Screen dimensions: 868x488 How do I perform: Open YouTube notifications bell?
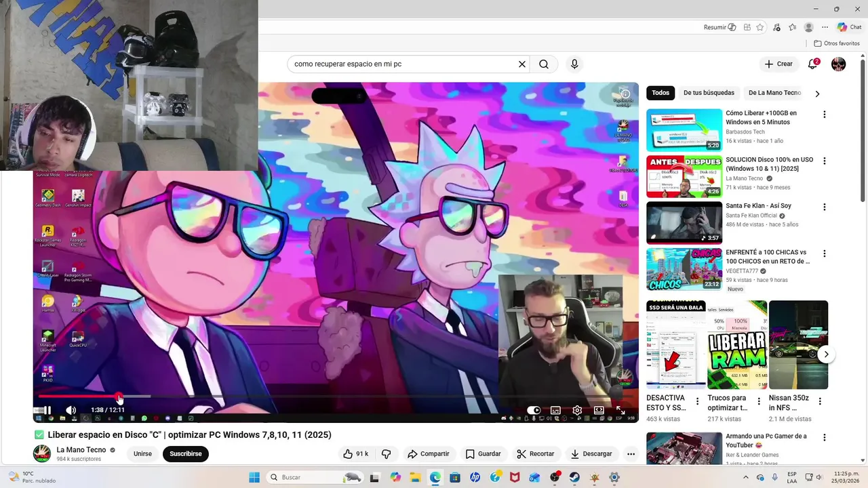(812, 64)
